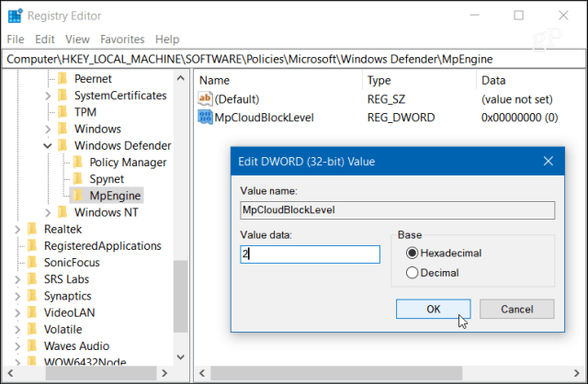Click values pane horizontal scrollbar thumb
This screenshot has width=588, height=384.
[x=336, y=373]
